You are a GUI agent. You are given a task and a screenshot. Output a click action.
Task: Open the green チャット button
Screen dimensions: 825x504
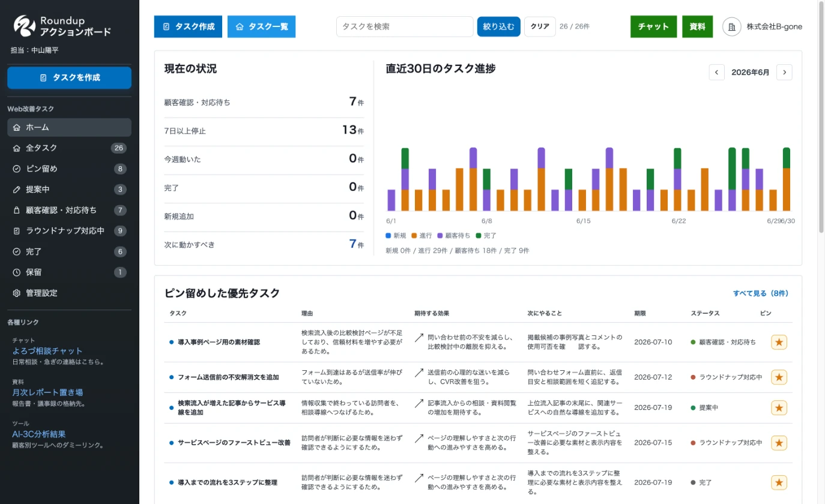pos(653,26)
